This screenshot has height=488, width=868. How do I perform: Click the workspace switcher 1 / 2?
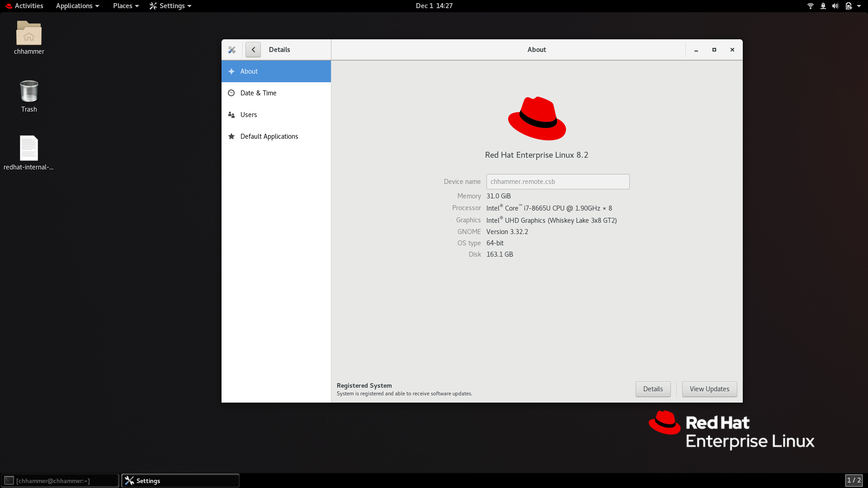(854, 480)
